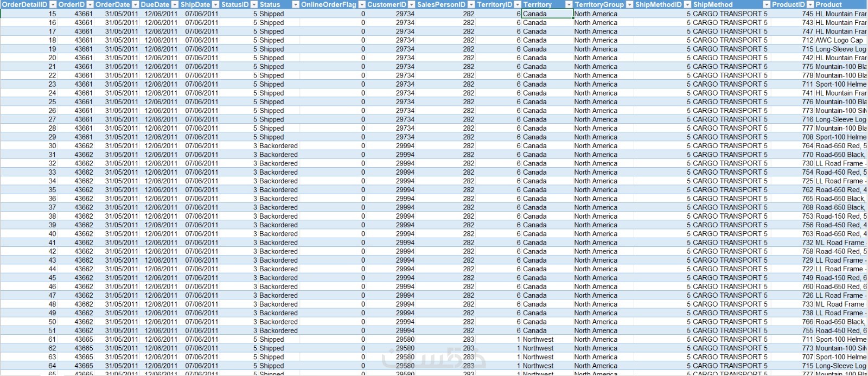The width and height of the screenshot is (868, 376).
Task: Open the OnlineOrderFlag column filter dropdown
Action: pyautogui.click(x=362, y=4)
